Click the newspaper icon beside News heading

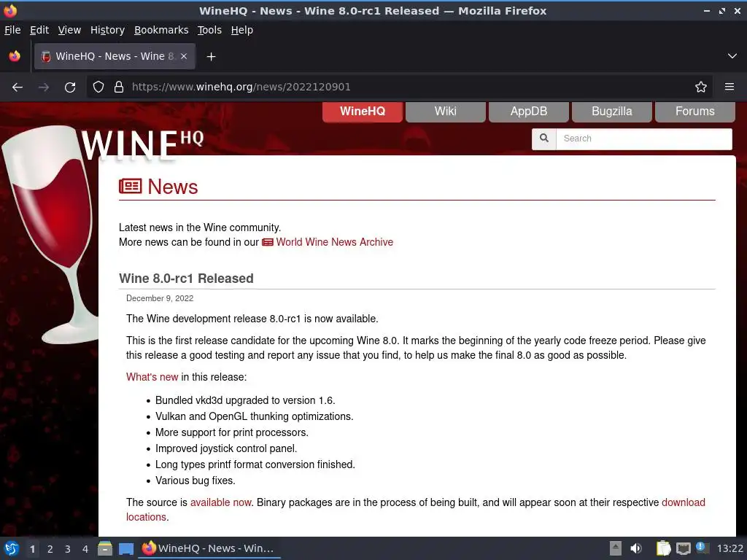tap(130, 186)
